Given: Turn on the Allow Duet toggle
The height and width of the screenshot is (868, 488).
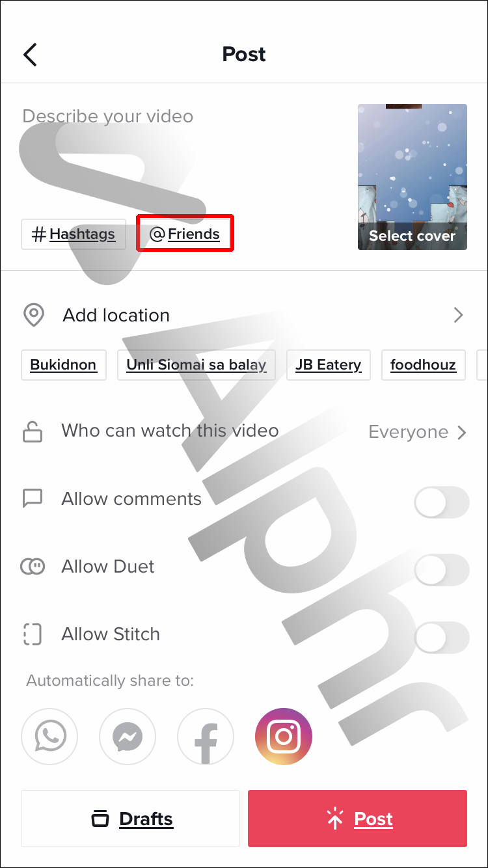Looking at the screenshot, I should pyautogui.click(x=442, y=570).
